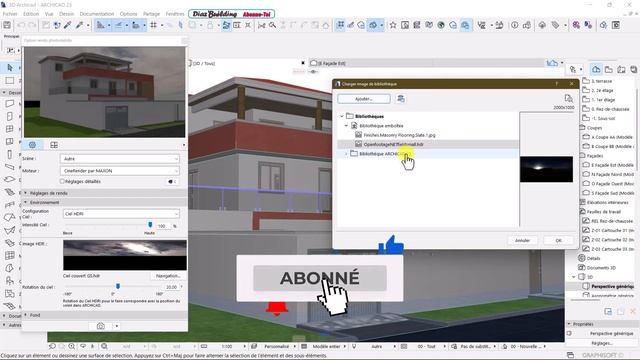Collapse the Bibliothèque emboîtée node
This screenshot has height=360, width=640.
click(x=347, y=126)
